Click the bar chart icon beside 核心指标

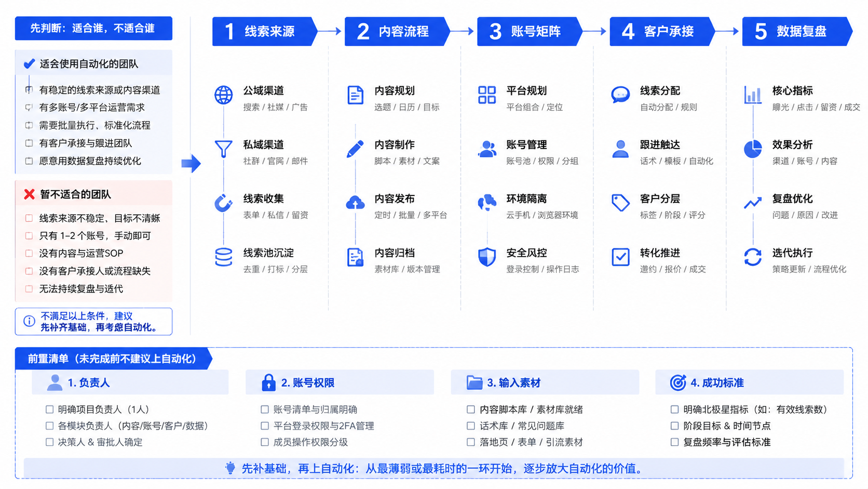pos(753,95)
